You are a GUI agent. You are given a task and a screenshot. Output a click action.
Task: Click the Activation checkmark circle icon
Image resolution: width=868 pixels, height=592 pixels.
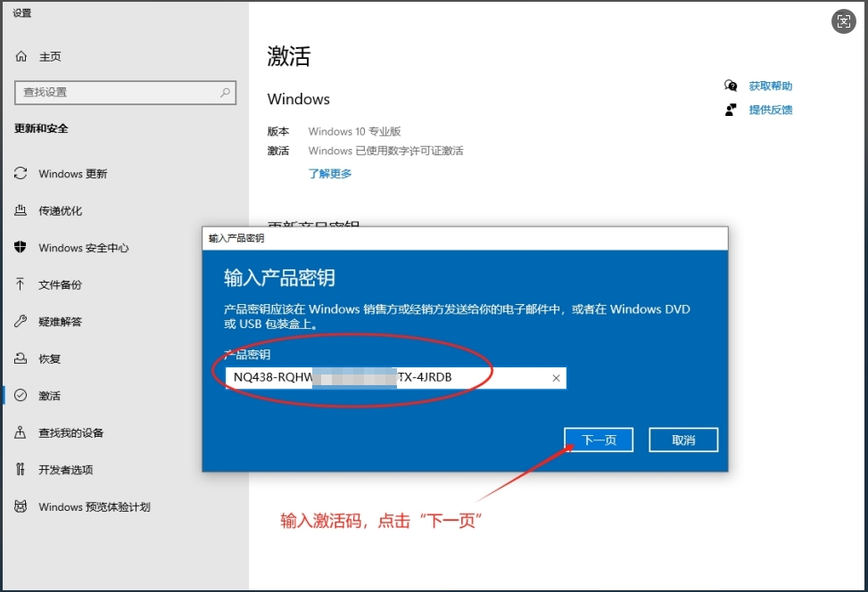[21, 396]
